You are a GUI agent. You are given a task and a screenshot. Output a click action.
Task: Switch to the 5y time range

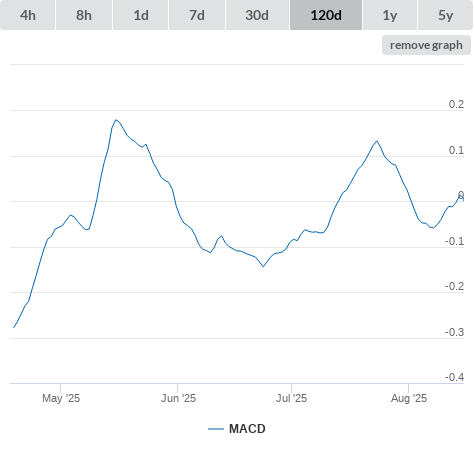tap(445, 15)
